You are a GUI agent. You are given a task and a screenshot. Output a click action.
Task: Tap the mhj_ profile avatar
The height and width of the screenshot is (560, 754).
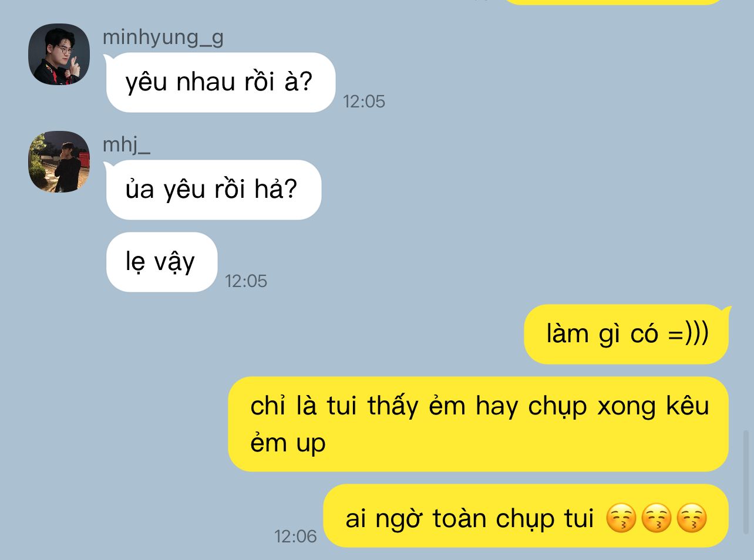[59, 161]
